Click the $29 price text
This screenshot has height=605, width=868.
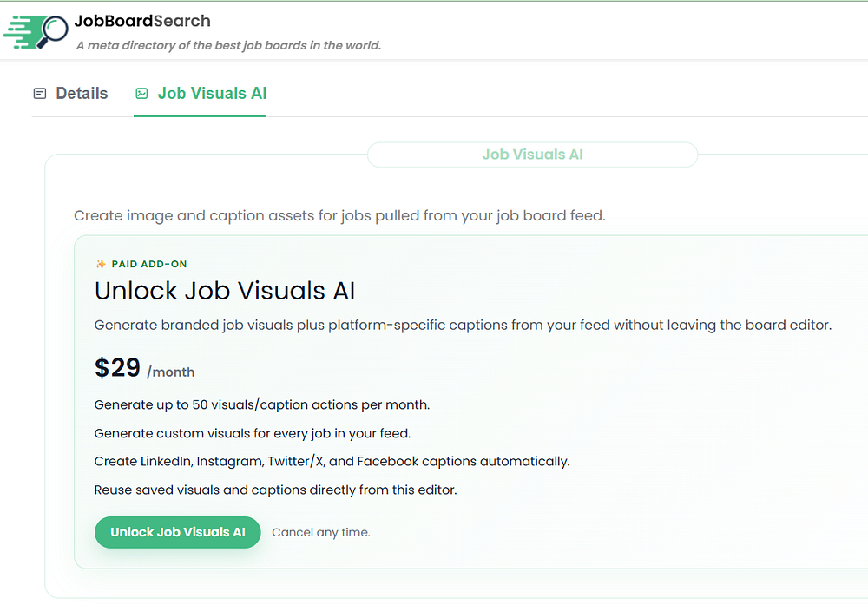[117, 367]
